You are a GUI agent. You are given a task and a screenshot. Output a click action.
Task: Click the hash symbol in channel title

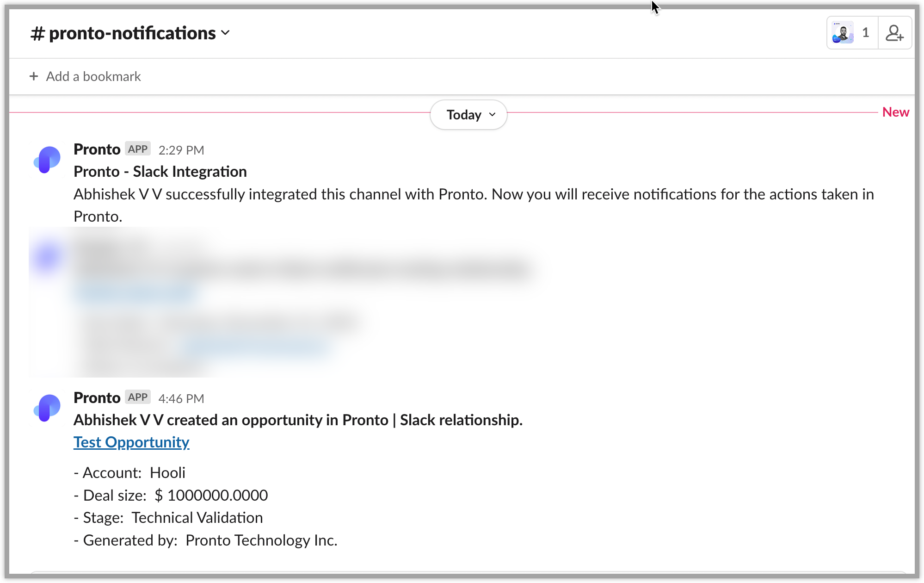[x=38, y=33]
